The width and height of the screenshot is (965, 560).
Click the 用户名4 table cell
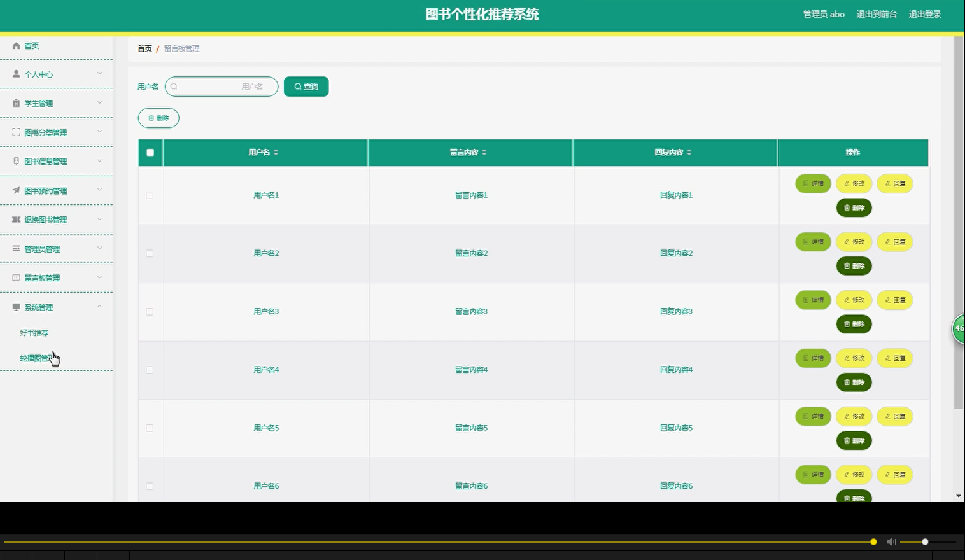point(266,370)
